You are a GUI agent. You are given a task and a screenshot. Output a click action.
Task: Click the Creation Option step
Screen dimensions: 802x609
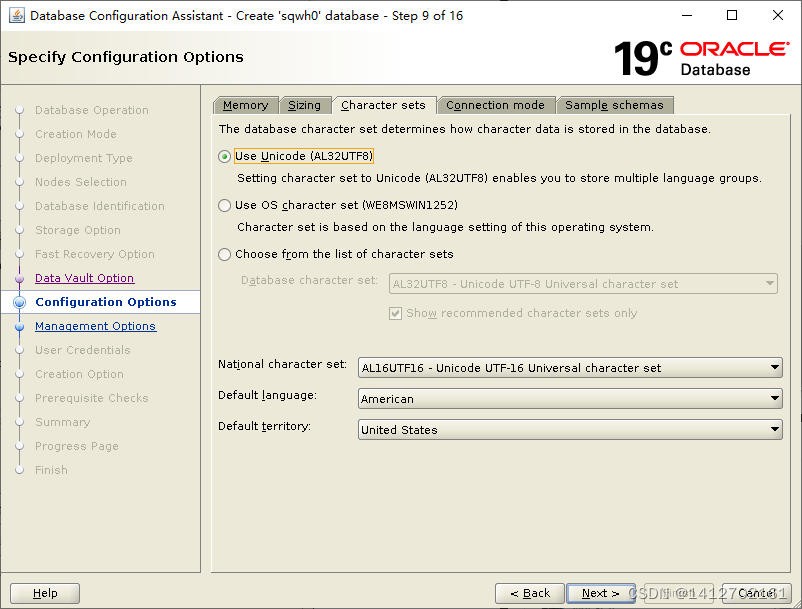[79, 374]
